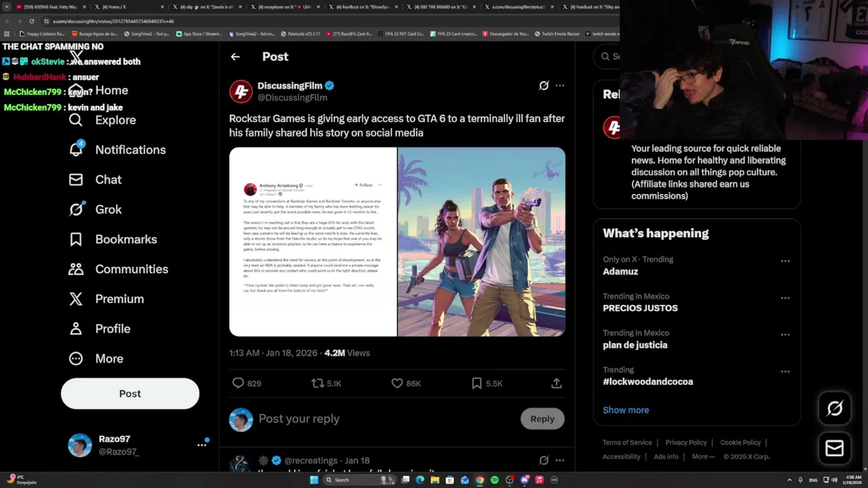Like the DiscussingFilm post
The width and height of the screenshot is (868, 488).
406,383
